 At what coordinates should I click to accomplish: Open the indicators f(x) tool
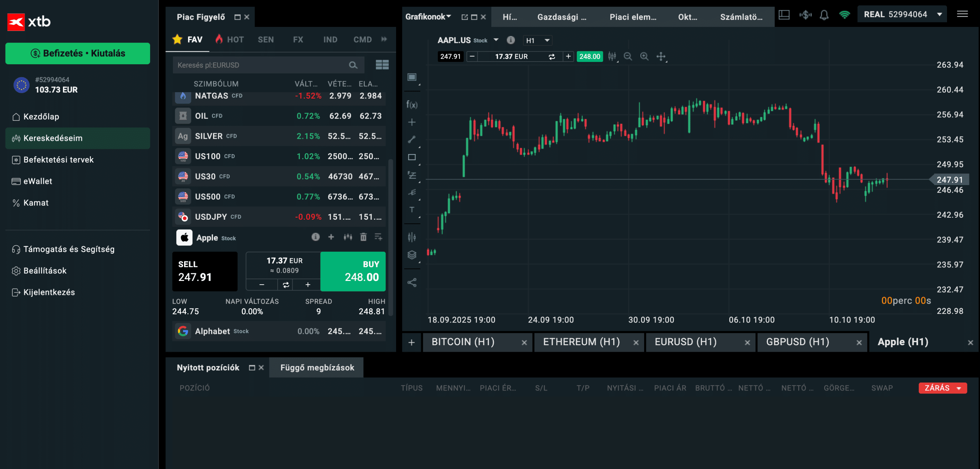tap(412, 104)
